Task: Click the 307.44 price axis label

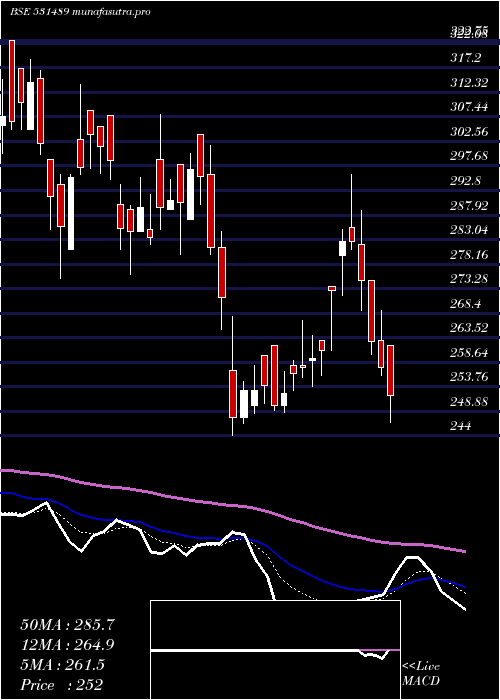Action: 469,107
